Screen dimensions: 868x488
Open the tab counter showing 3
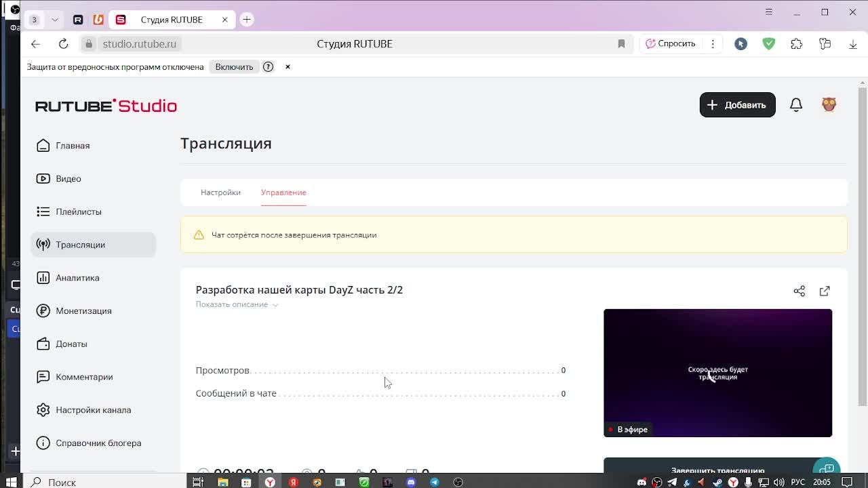[34, 20]
